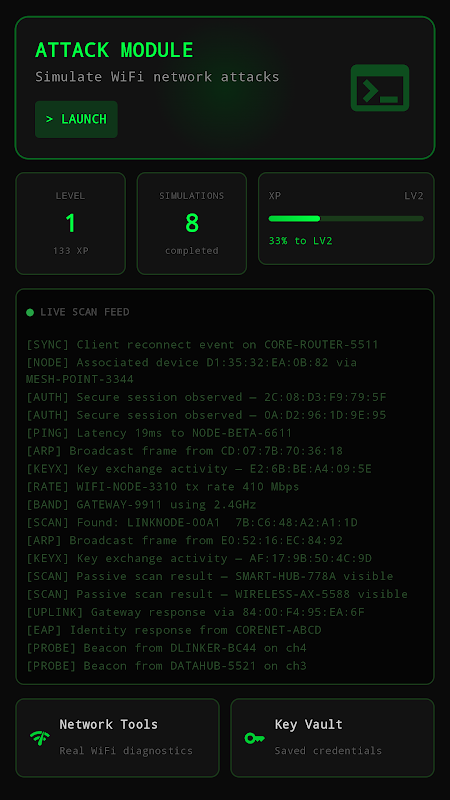Select AUTH line ending 2C:08:D3:F9:79:5F
This screenshot has width=450, height=800.
point(206,397)
